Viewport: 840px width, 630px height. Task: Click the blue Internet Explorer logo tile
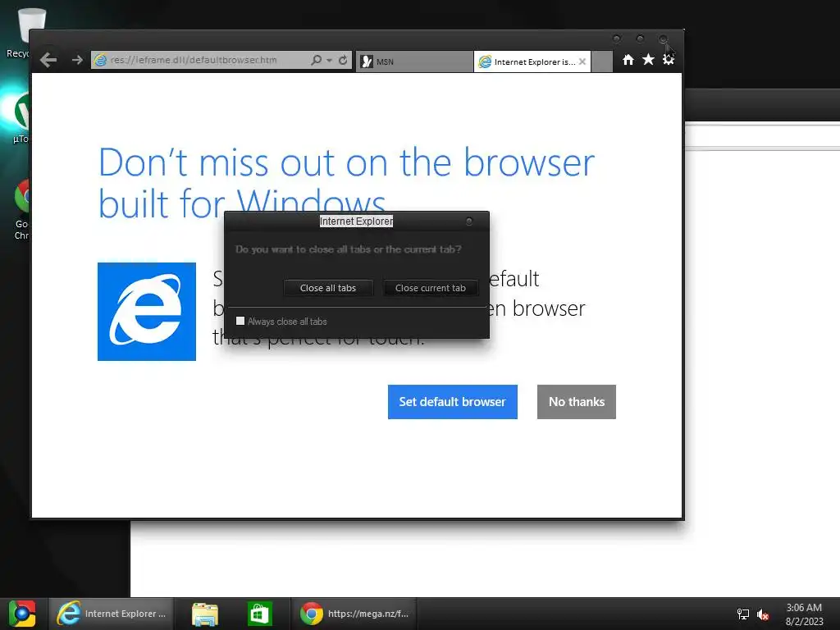click(x=147, y=312)
